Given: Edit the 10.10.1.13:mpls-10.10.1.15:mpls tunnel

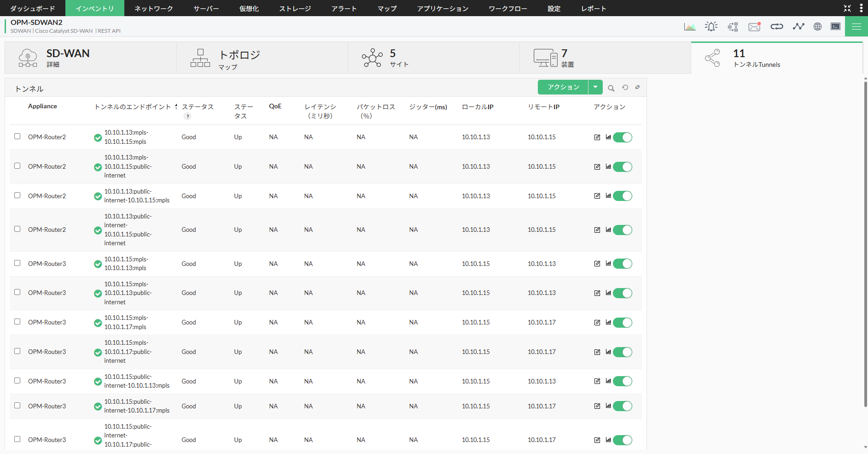Looking at the screenshot, I should (x=597, y=137).
